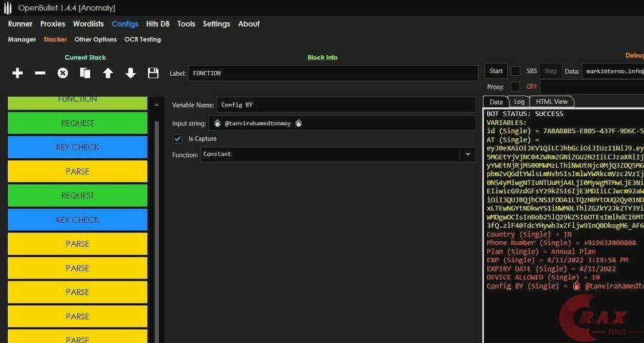Click the OFF proxy type label

532,87
